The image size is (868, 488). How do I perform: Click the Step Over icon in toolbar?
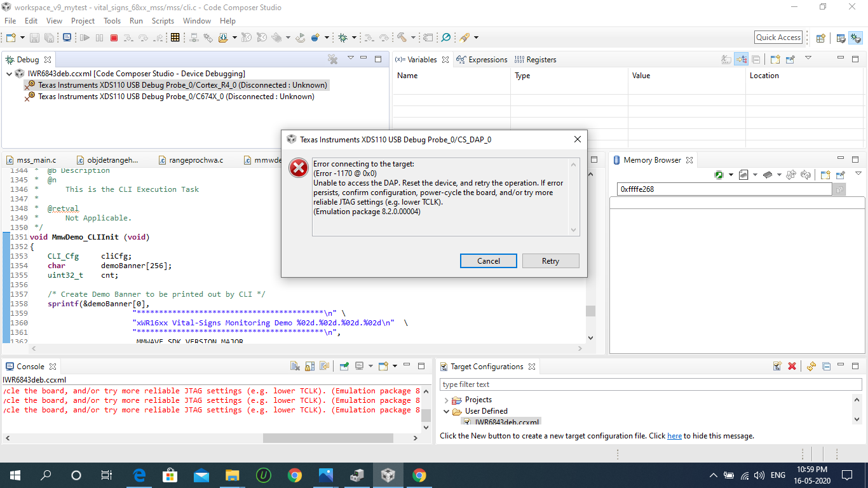click(x=144, y=37)
